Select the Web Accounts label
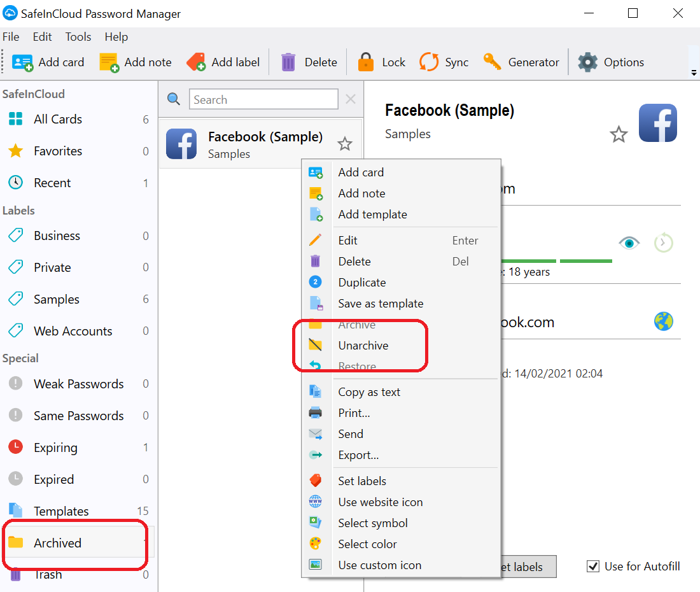 point(78,331)
